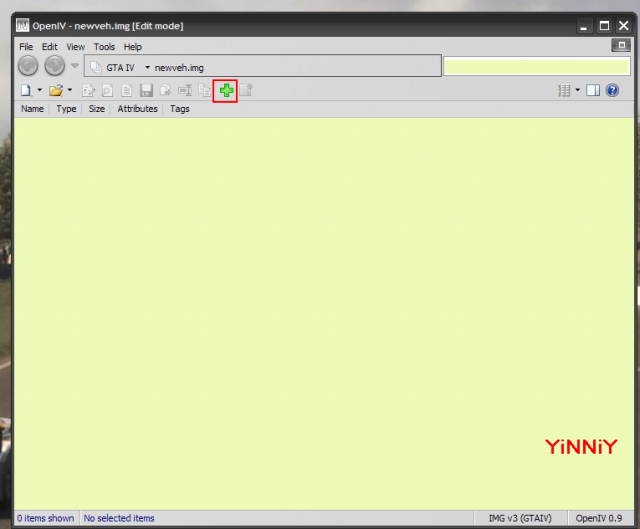The width and height of the screenshot is (640, 529).
Task: Click the Tags column header
Action: (180, 109)
